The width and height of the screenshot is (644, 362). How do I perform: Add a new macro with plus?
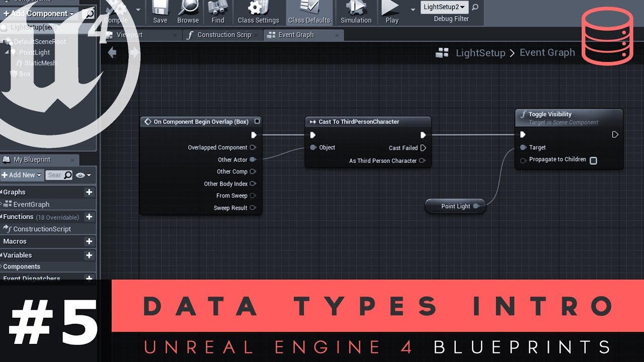[89, 241]
